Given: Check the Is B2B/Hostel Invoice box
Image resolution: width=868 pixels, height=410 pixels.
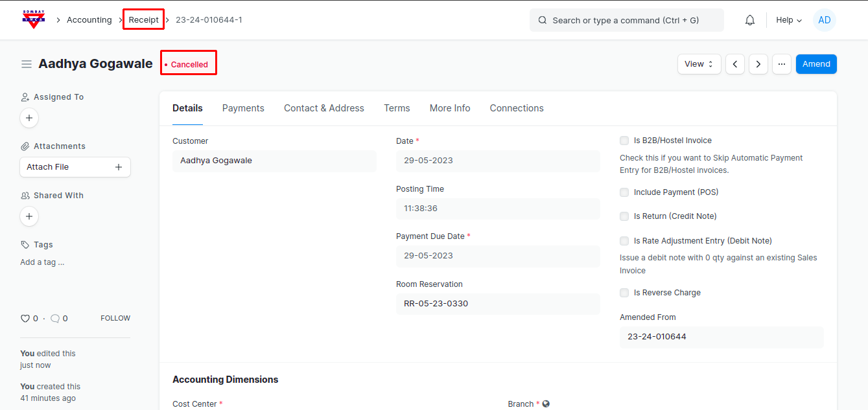Looking at the screenshot, I should (x=624, y=141).
